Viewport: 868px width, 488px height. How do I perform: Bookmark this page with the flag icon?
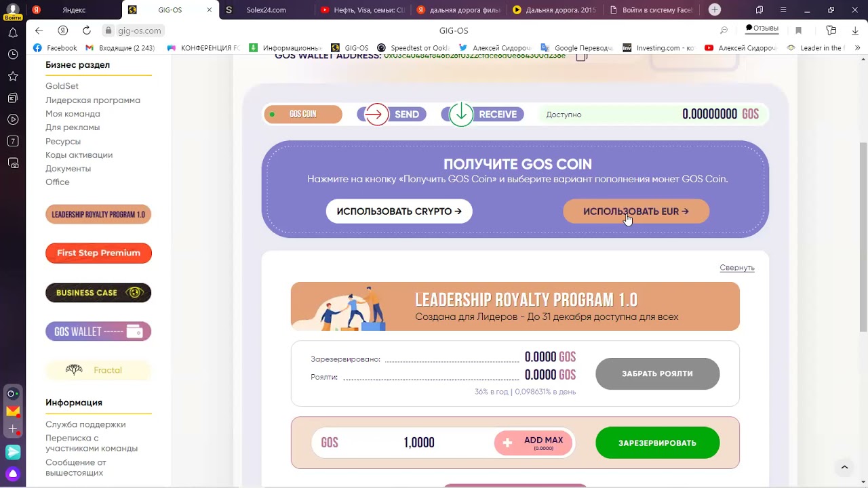coord(798,30)
